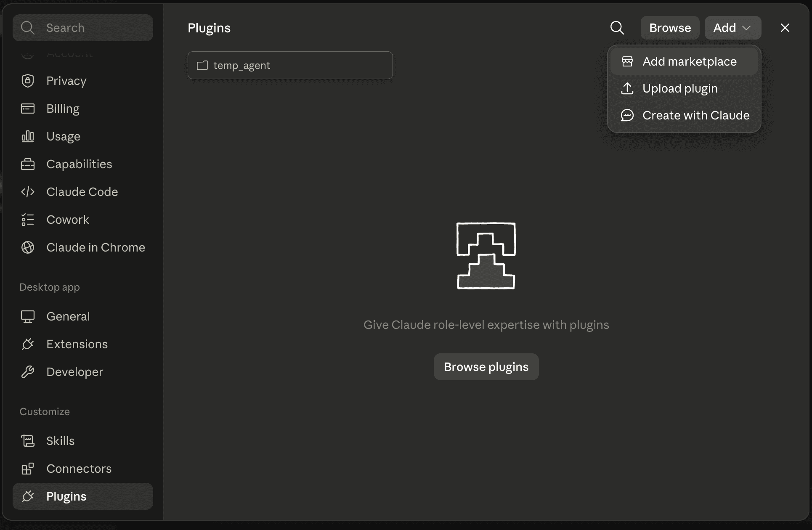The width and height of the screenshot is (812, 530).
Task: Click the Customize section label
Action: point(45,411)
